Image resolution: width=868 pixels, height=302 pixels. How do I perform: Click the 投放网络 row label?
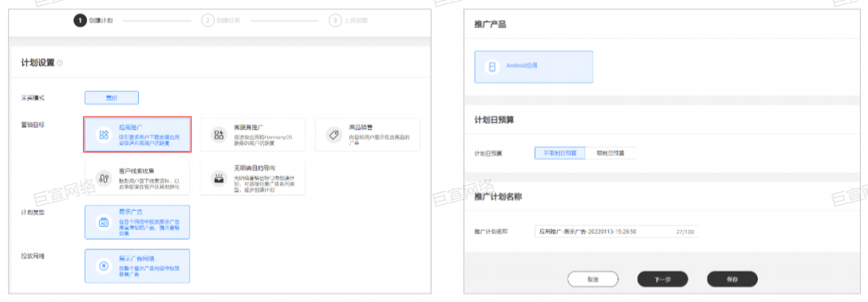pyautogui.click(x=33, y=256)
